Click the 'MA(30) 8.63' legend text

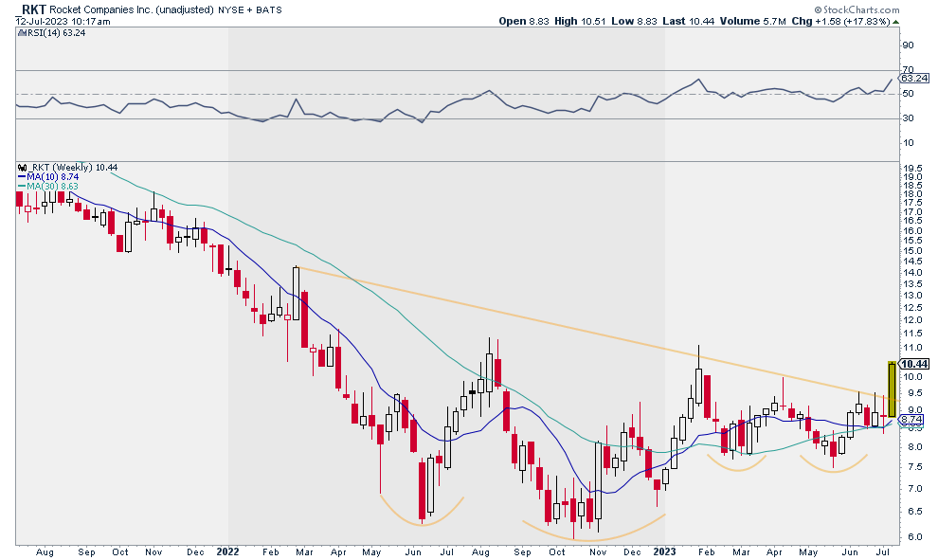(53, 186)
